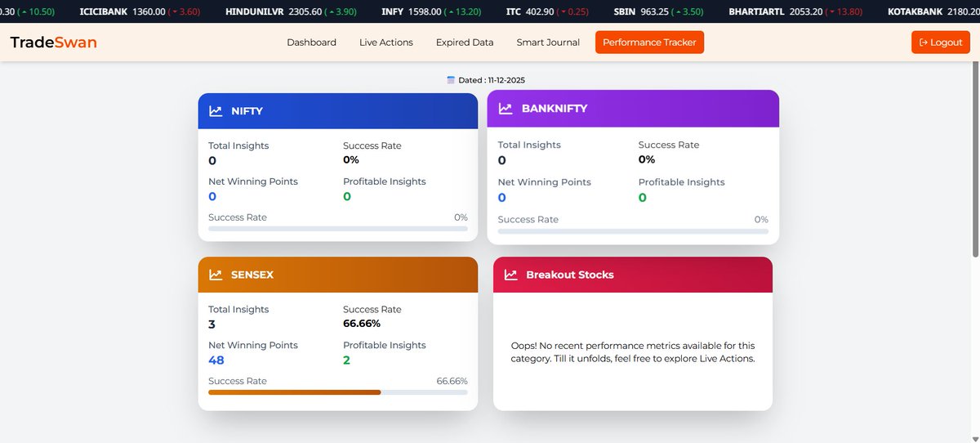Click SENSEX Success Rate value 66.66%

(362, 324)
